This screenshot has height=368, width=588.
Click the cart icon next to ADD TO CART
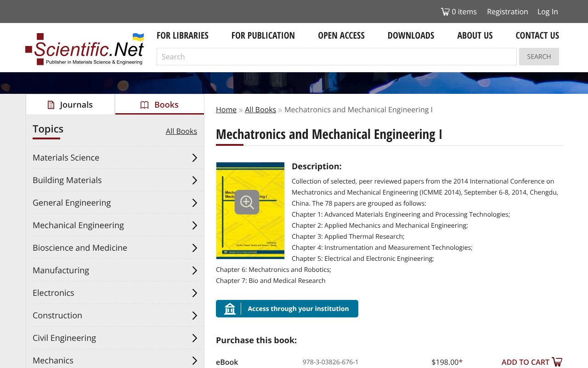tap(556, 362)
